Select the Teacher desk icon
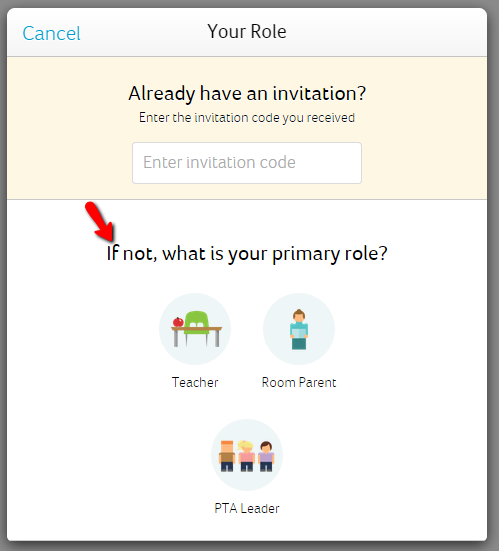Screen dimensions: 499x551 tap(195, 329)
